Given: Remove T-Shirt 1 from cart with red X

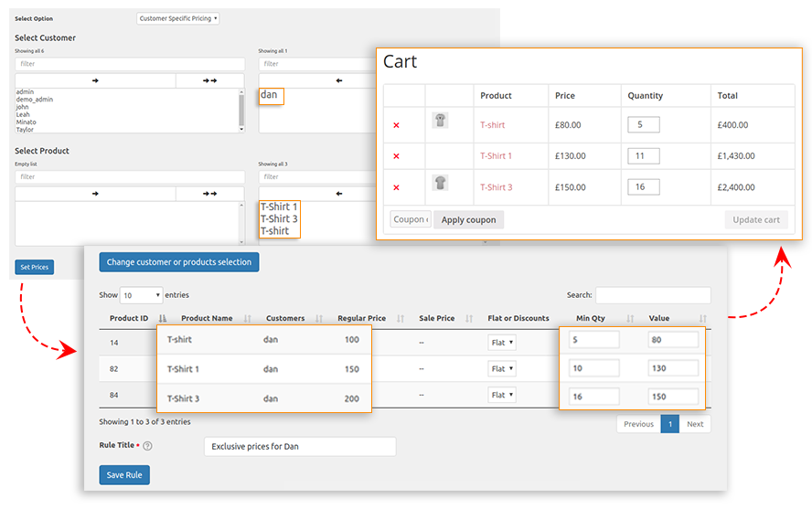Looking at the screenshot, I should pyautogui.click(x=396, y=156).
